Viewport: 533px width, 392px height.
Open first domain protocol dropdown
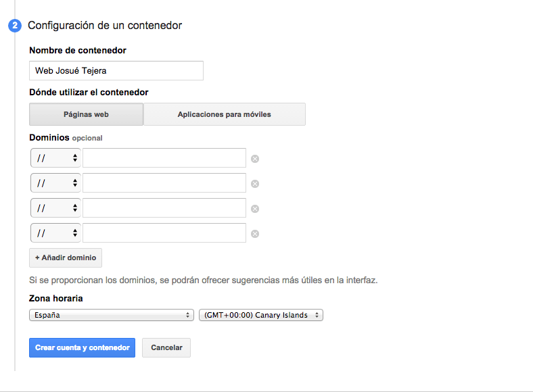click(55, 158)
